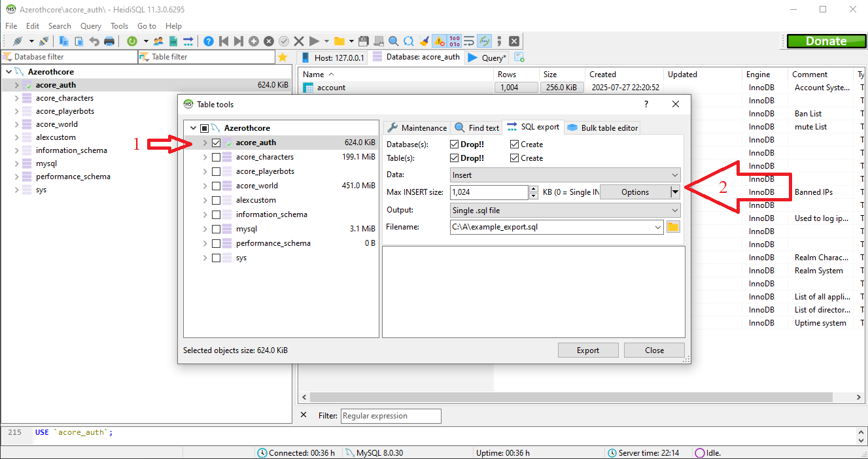Image resolution: width=868 pixels, height=459 pixels.
Task: Refresh using the green circular arrow icon
Action: [x=132, y=41]
